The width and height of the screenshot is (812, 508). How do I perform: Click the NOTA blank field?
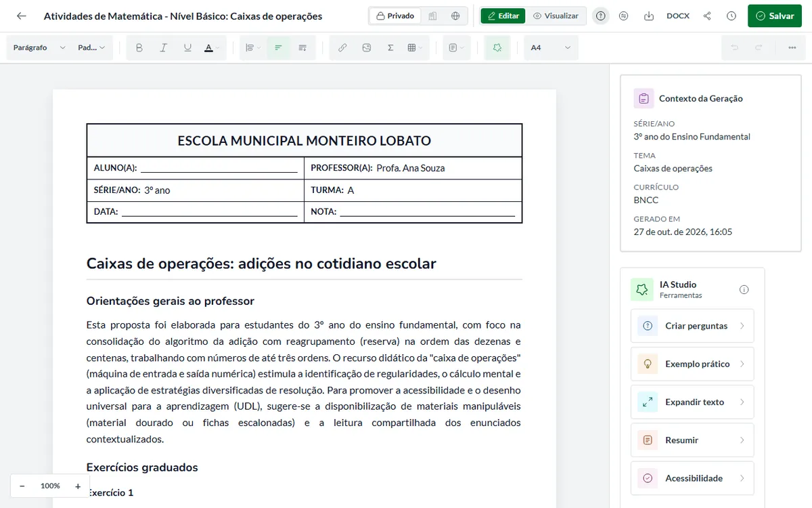pos(428,211)
